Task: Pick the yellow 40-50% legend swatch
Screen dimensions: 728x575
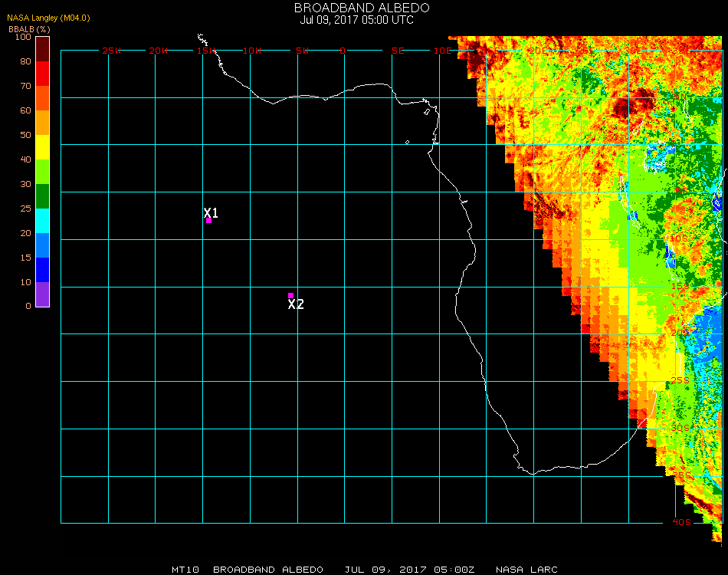Action: [x=43, y=146]
